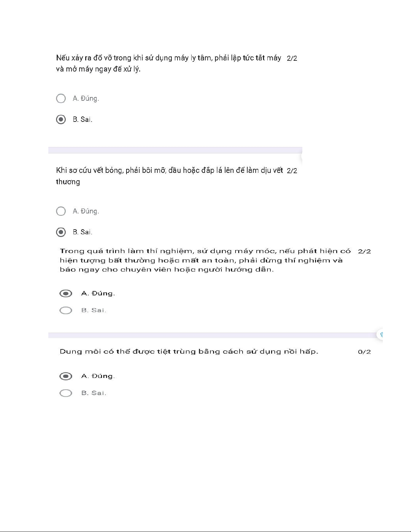This screenshot has height=532, width=411.
Task: Choose 'A. Đúng' radio for the vết bỏng question
Action: [x=61, y=211]
